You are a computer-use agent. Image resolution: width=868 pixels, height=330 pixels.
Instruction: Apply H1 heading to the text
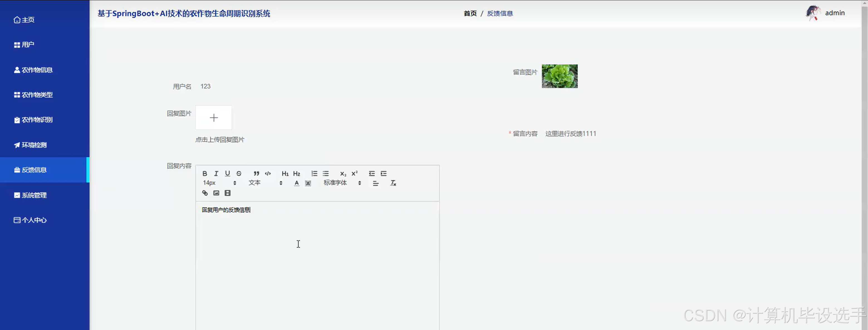point(285,173)
